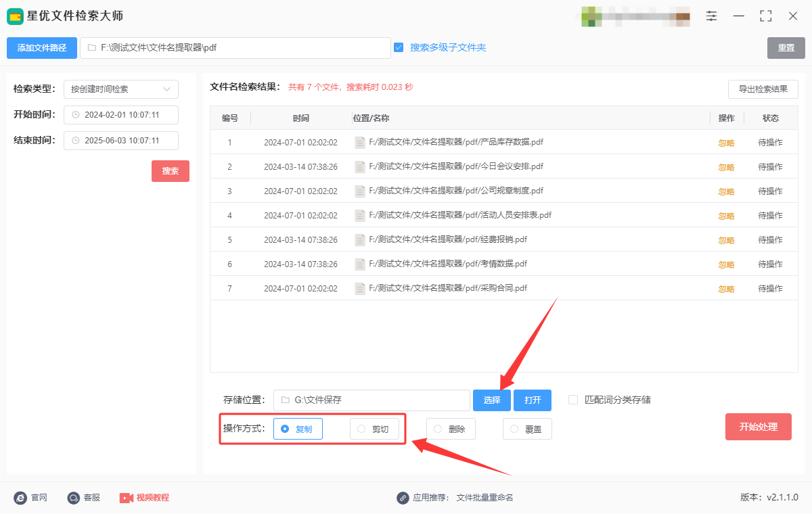Click PDF file icon for 采购合同.pdf
Viewport: 812px width, 514px height.
(360, 289)
